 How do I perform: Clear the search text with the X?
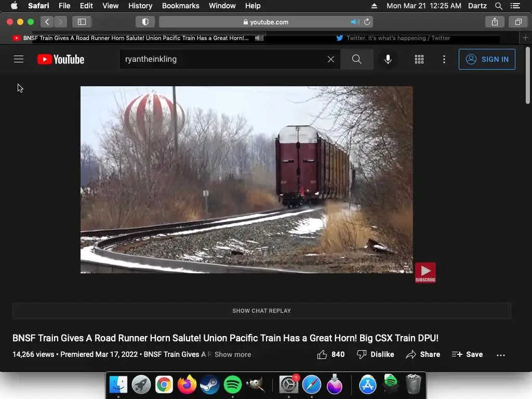[x=331, y=59]
